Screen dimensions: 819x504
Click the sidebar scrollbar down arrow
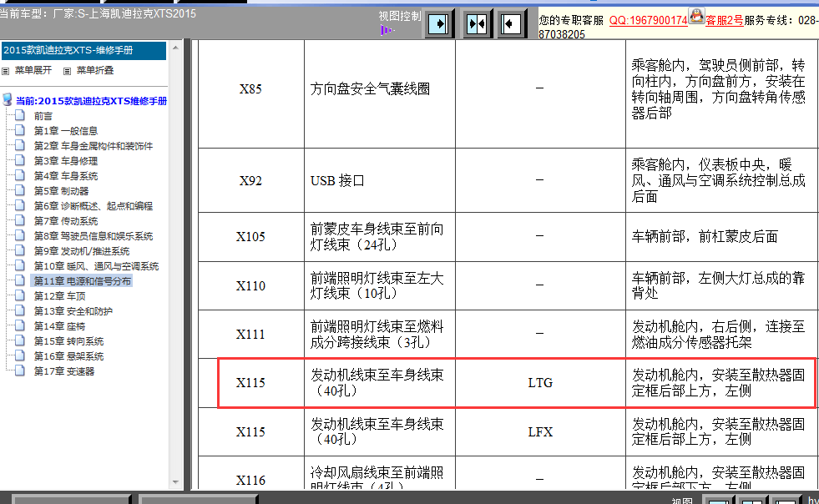tap(175, 482)
